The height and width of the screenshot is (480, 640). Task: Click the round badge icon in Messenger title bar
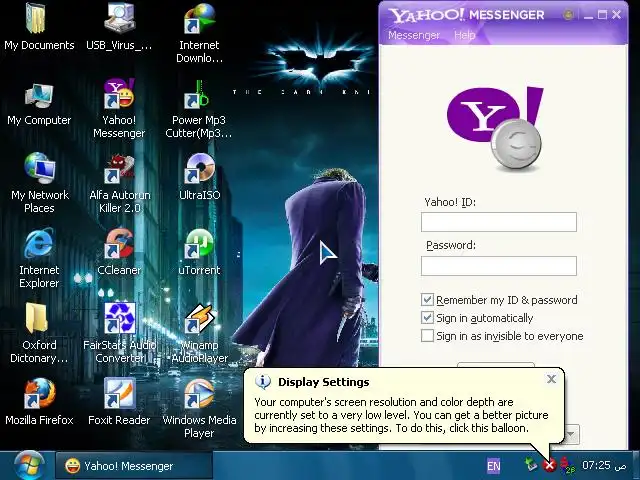pos(568,15)
